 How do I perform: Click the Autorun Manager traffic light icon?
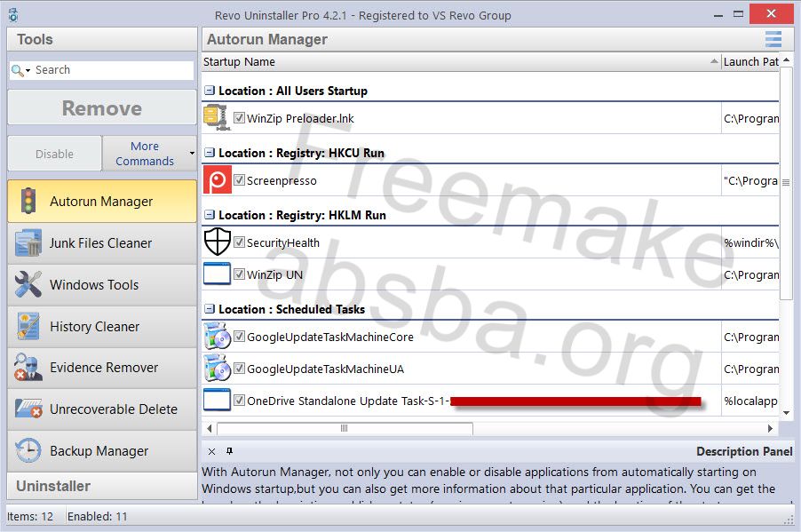tap(28, 201)
